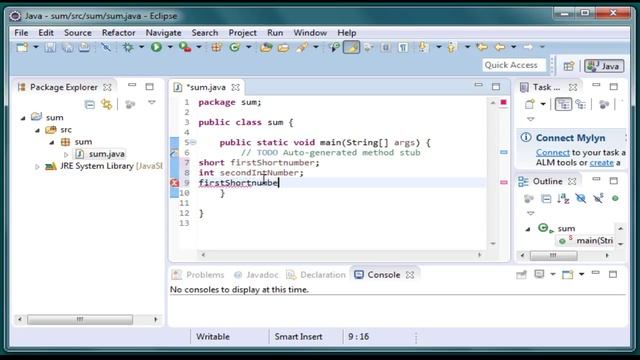This screenshot has height=360, width=640.
Task: Expand the JRE System Library node
Action: (x=37, y=167)
